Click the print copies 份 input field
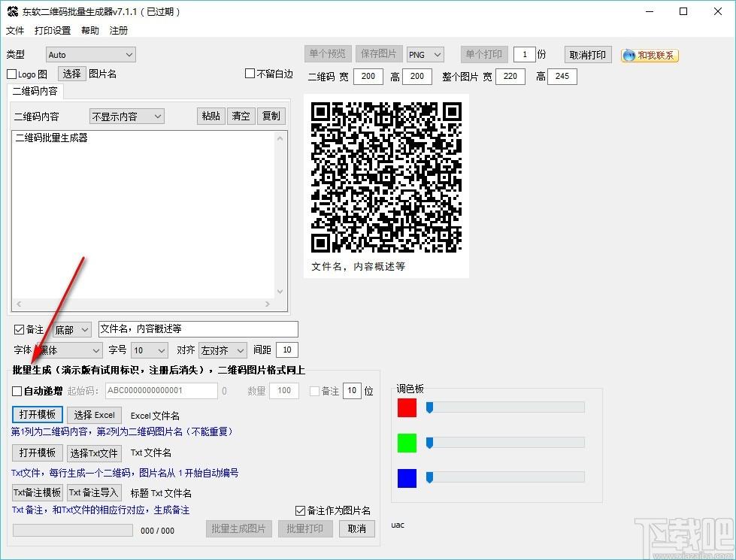The height and width of the screenshot is (560, 736). coord(524,54)
